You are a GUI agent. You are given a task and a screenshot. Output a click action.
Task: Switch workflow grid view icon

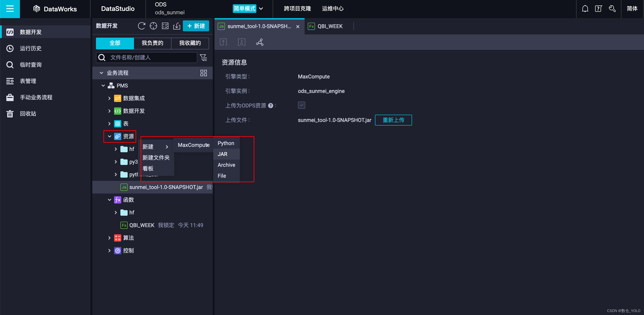203,73
